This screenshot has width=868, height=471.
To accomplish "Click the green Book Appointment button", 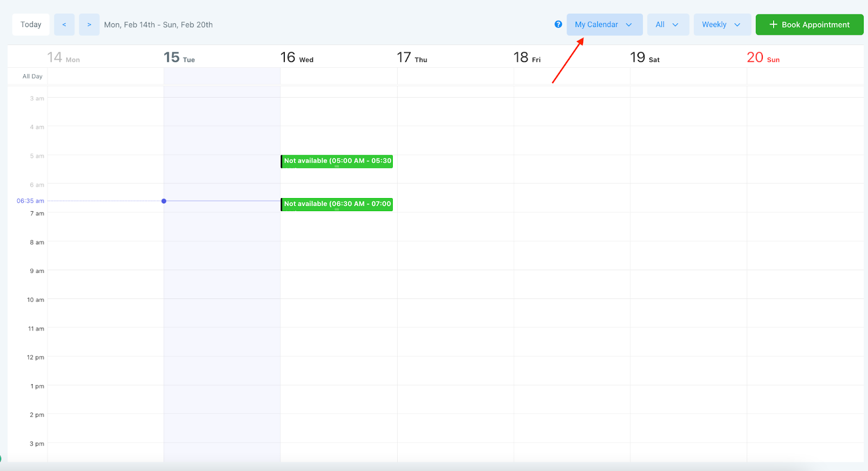I will pos(809,25).
